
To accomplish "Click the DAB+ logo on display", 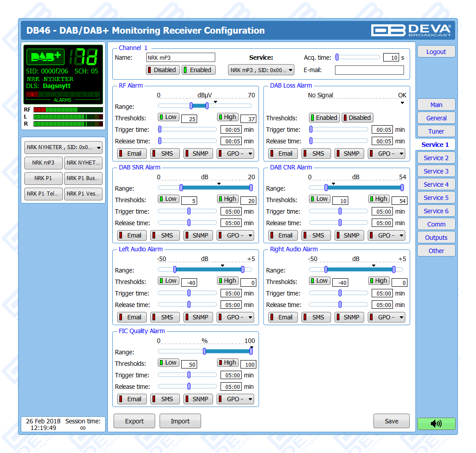I will 46,57.
